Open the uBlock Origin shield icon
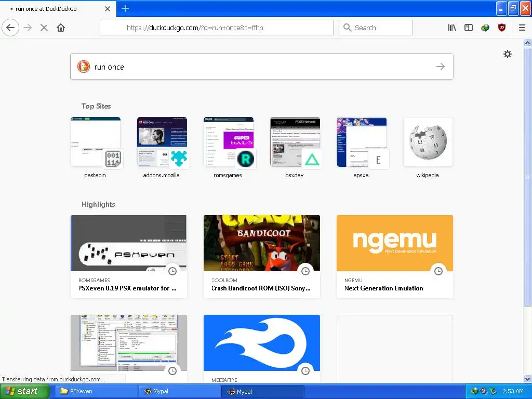The height and width of the screenshot is (399, 532). click(x=502, y=28)
